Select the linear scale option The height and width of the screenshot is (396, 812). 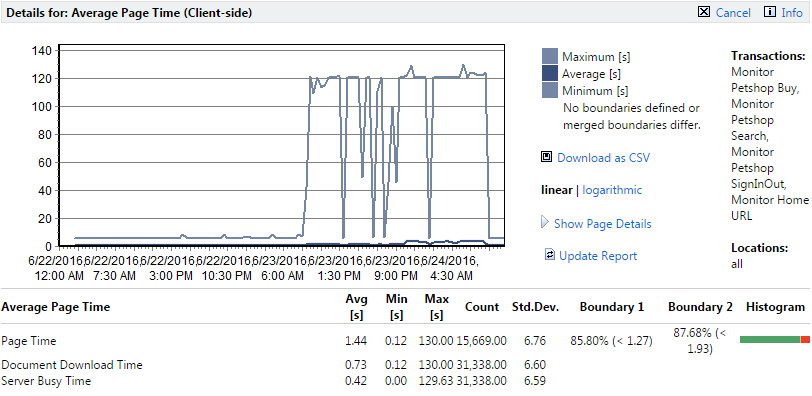coord(557,190)
